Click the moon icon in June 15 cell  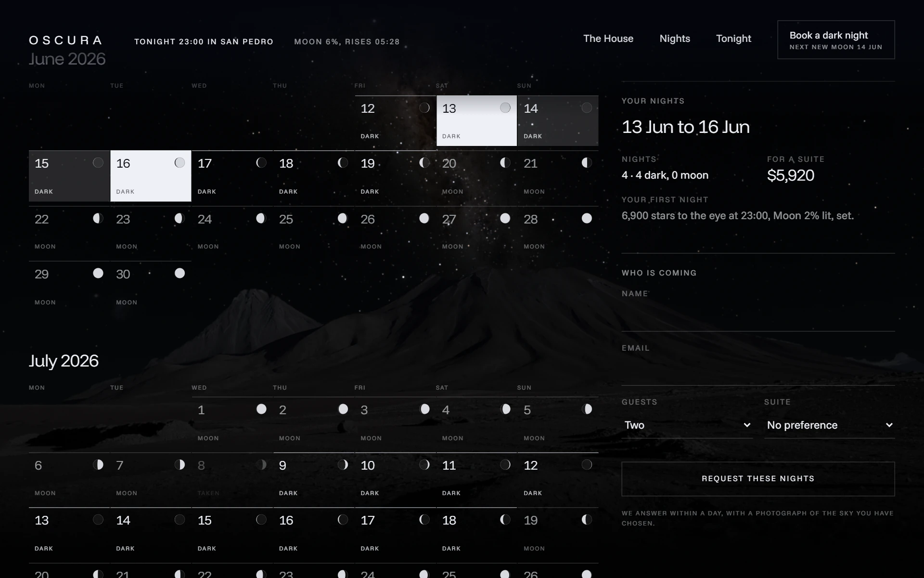tap(98, 163)
